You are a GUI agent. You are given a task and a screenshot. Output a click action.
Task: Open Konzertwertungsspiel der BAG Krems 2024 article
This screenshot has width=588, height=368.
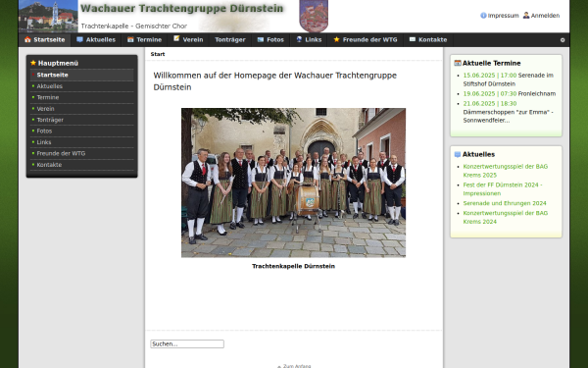505,217
